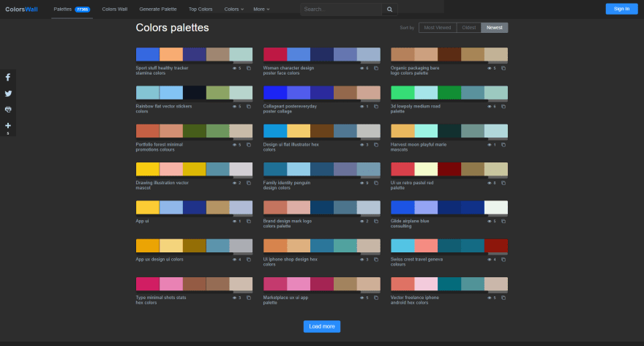644x346 pixels.
Task: Copy the Woman character design palette
Action: pos(376,68)
